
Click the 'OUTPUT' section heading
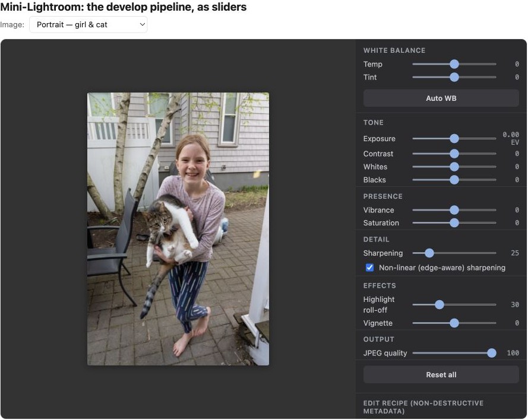[379, 339]
